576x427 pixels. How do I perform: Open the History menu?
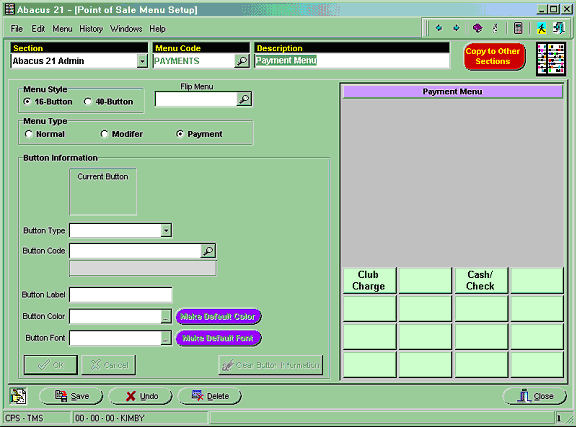pos(91,29)
